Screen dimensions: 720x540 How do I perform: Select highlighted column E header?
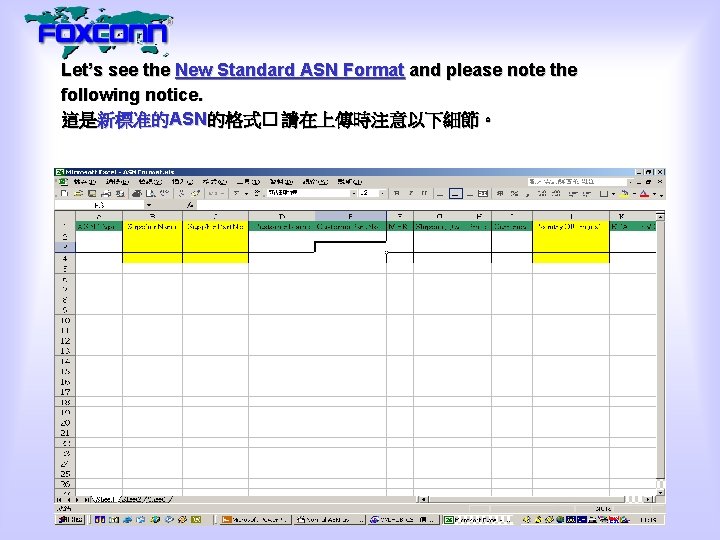tap(350, 216)
